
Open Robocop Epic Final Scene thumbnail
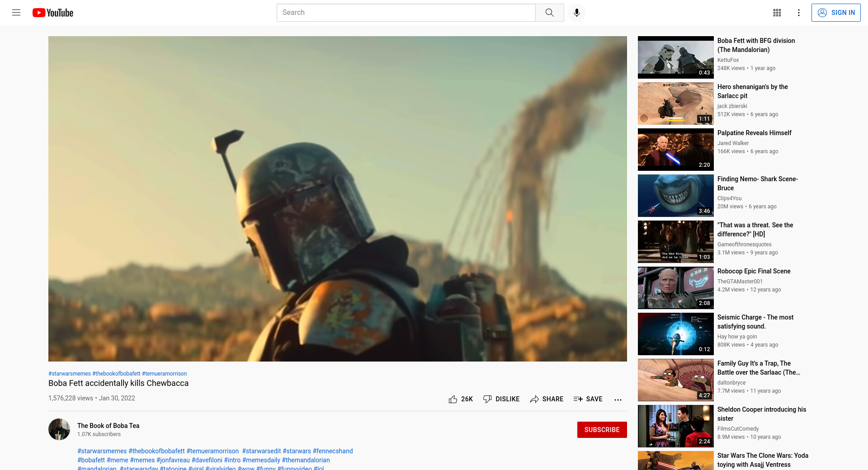pos(676,288)
